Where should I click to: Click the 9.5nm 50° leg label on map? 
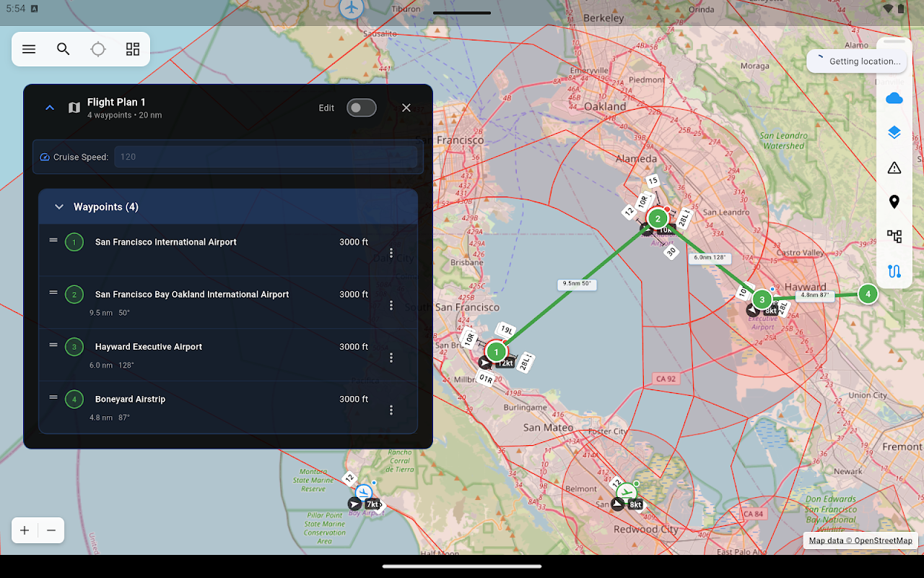pyautogui.click(x=577, y=284)
